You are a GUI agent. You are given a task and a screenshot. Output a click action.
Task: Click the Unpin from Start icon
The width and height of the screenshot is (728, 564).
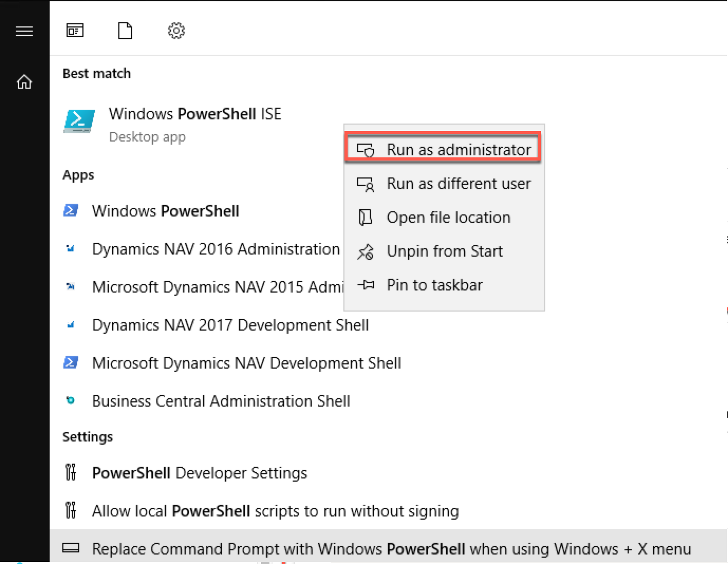tap(366, 251)
